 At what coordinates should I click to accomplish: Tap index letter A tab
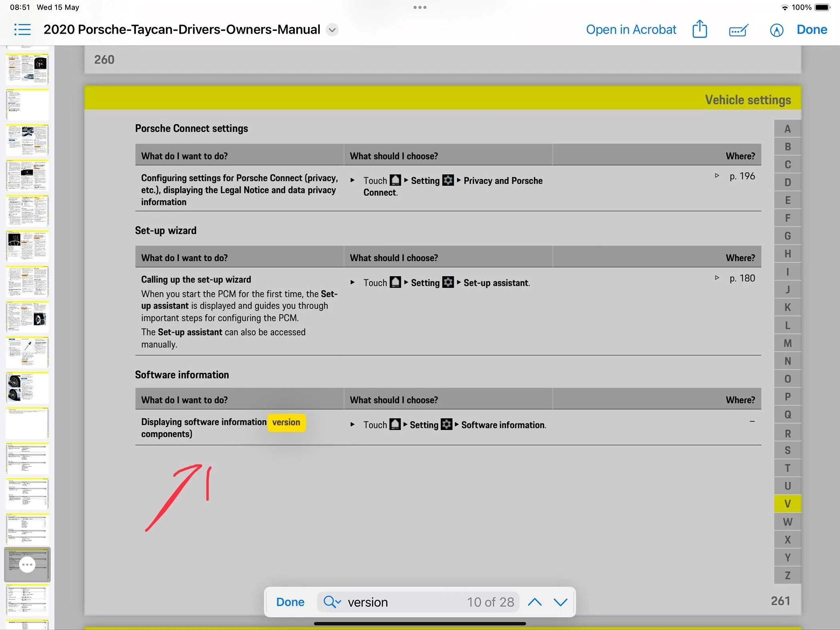click(787, 129)
